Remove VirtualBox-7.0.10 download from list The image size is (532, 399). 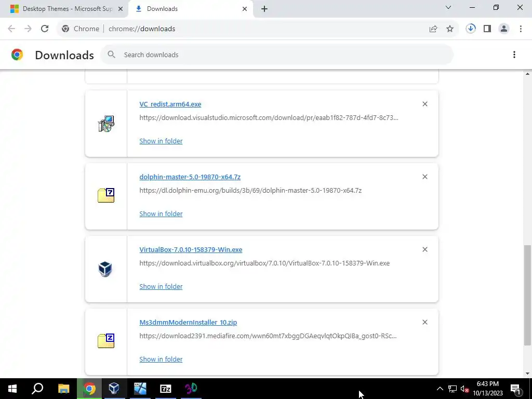[425, 249]
